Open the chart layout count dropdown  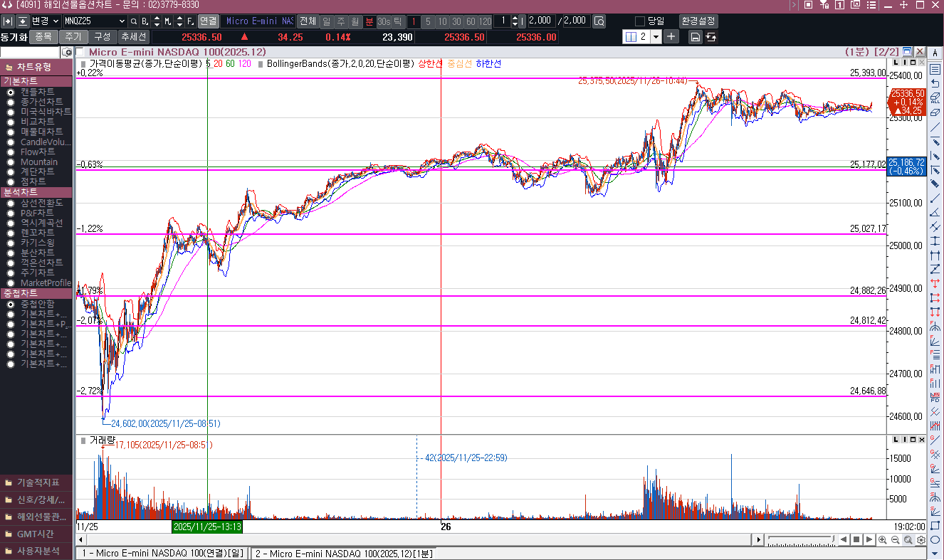(x=654, y=36)
